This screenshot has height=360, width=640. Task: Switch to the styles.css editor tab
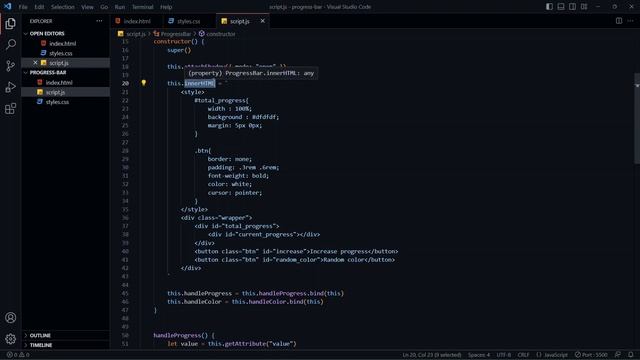pos(189,21)
